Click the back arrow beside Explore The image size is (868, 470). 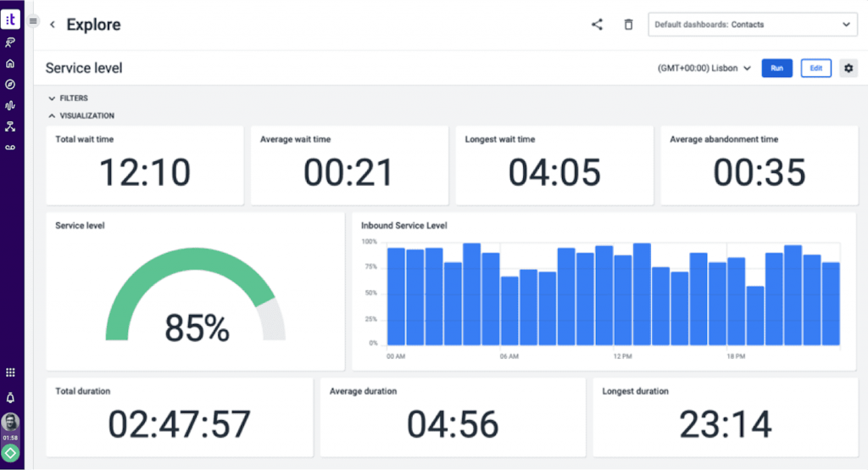53,25
